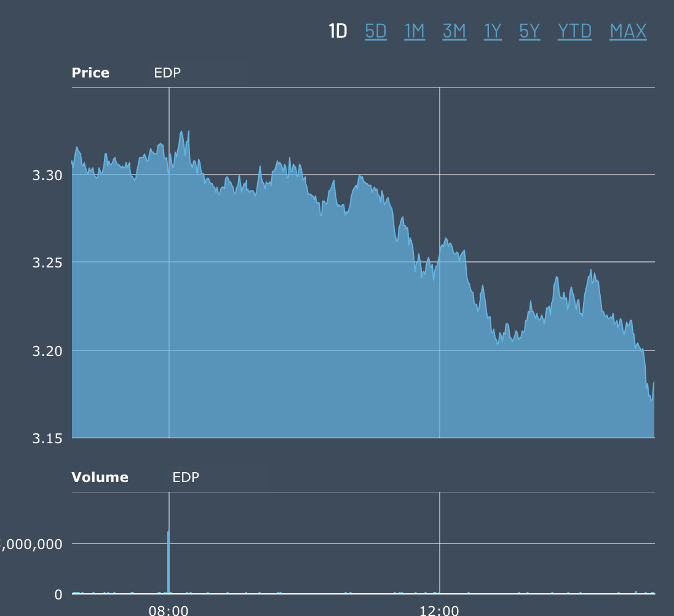Click the 08:00 time axis label
674x616 pixels.
(168, 610)
